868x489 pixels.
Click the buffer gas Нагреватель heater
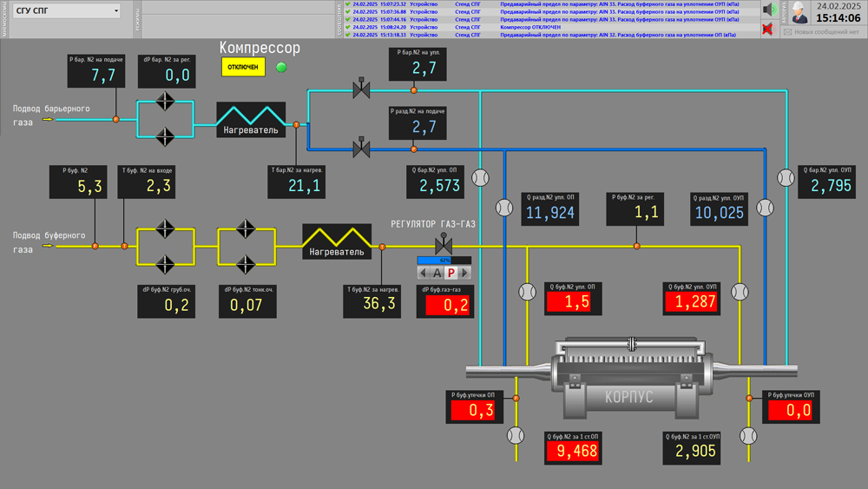337,241
